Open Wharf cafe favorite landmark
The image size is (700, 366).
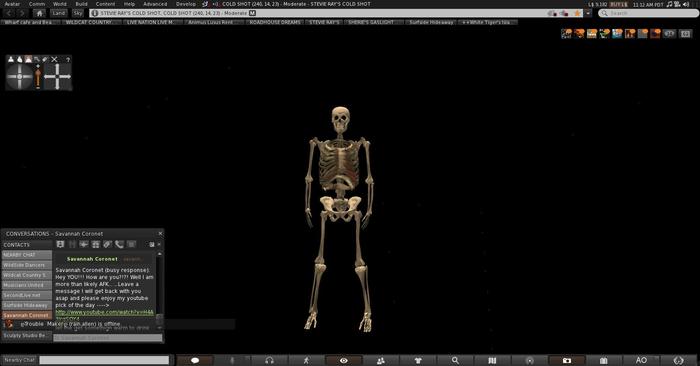click(x=29, y=22)
